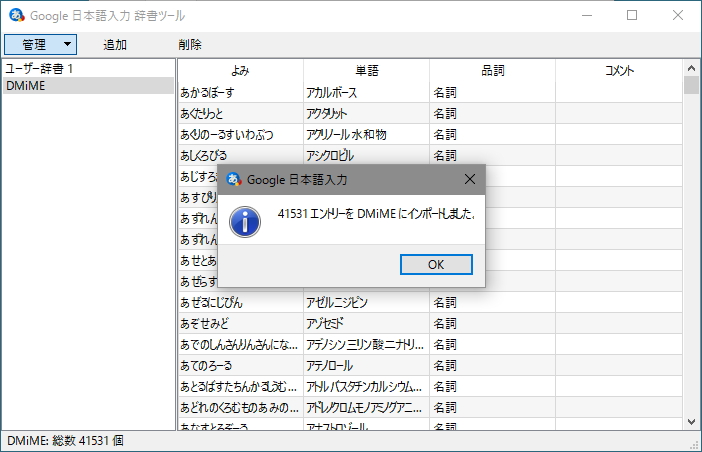Select the アドレノクロムモノアミノグアニ... word cell
The width and height of the screenshot is (702, 452).
tap(367, 408)
